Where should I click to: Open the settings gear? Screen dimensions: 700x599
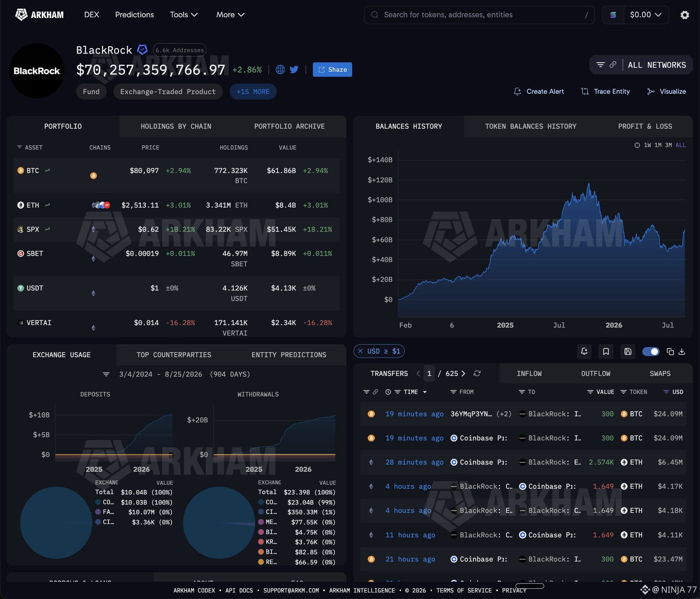pyautogui.click(x=685, y=15)
